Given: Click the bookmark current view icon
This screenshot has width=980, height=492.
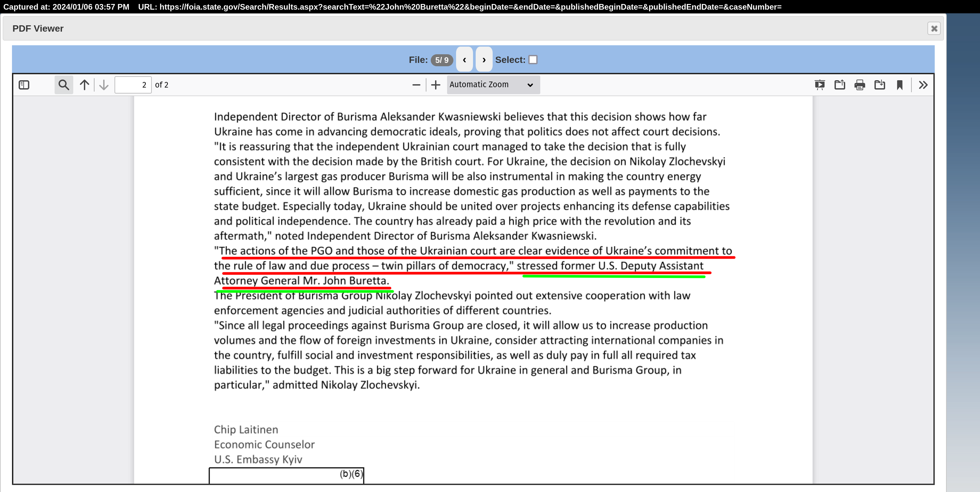Looking at the screenshot, I should [x=900, y=85].
